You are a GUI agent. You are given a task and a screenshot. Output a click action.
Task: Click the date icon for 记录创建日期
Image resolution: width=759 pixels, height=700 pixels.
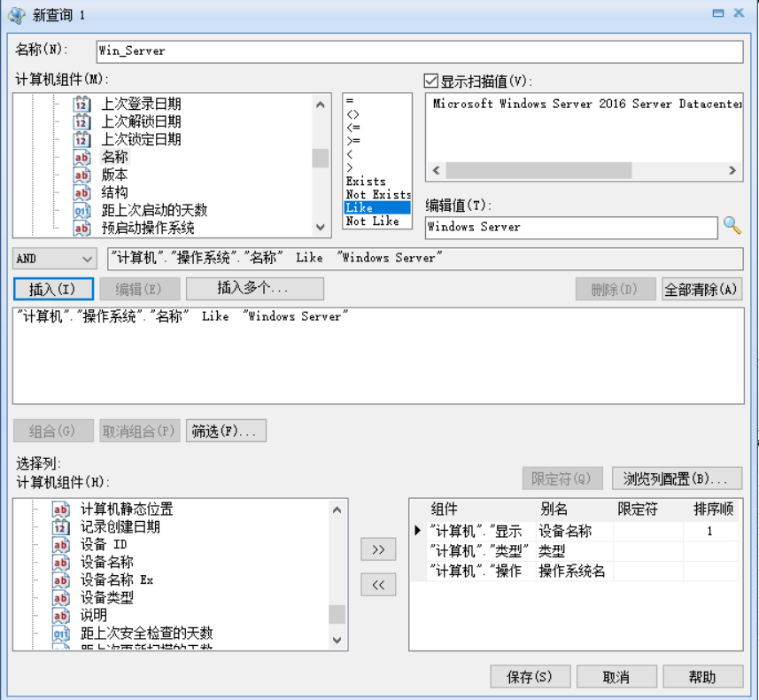coord(60,526)
